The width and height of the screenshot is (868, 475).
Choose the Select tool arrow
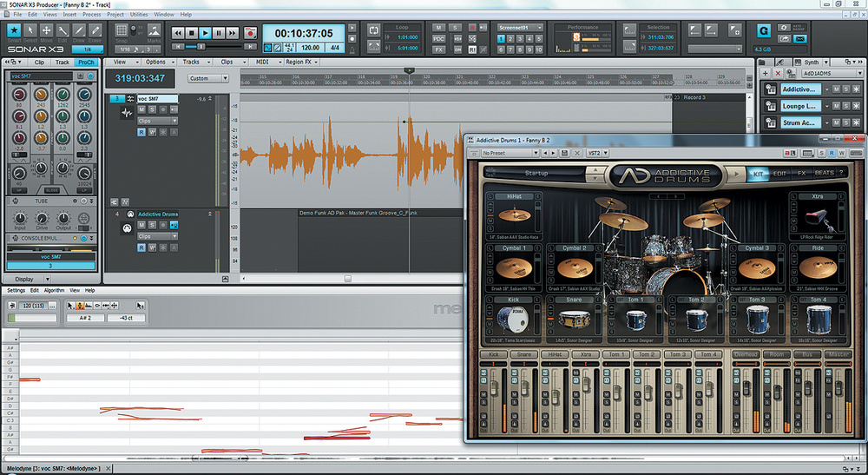[30, 30]
